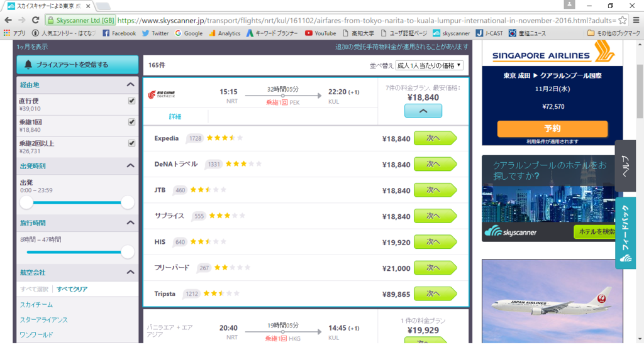Collapse the 航空会社 filter section

click(x=130, y=271)
